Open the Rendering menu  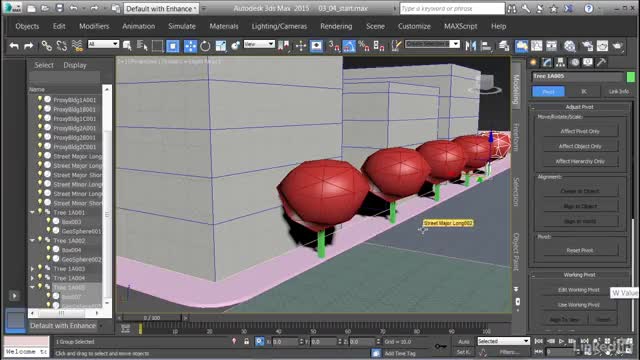[x=336, y=26]
